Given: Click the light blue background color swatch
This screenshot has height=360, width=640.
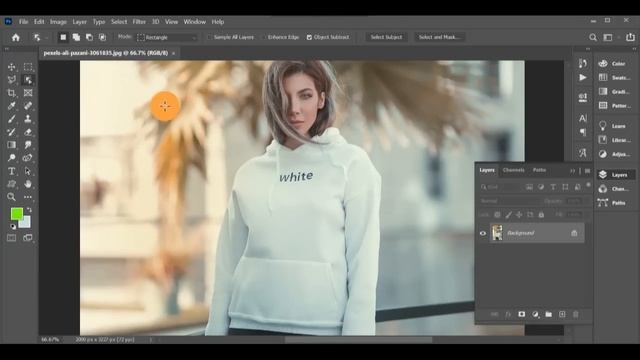Looking at the screenshot, I should click(25, 222).
